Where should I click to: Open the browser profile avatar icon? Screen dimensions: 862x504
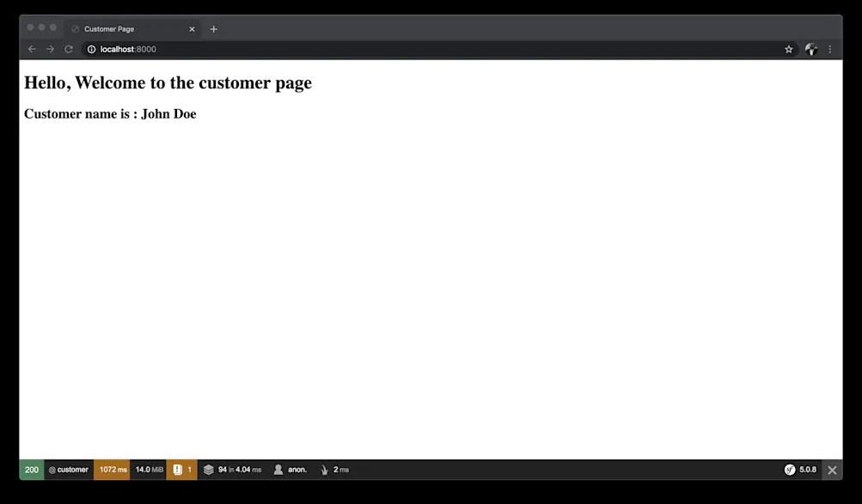pos(810,49)
